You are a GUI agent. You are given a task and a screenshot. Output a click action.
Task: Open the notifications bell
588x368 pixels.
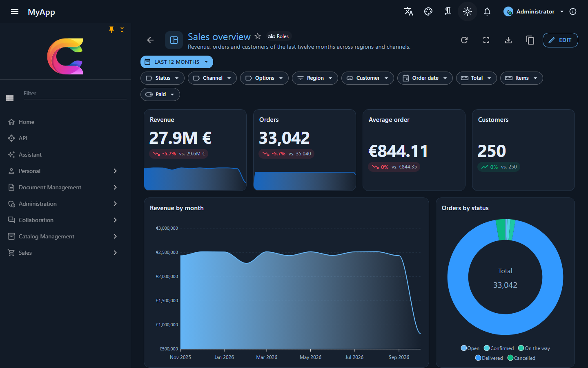click(487, 11)
